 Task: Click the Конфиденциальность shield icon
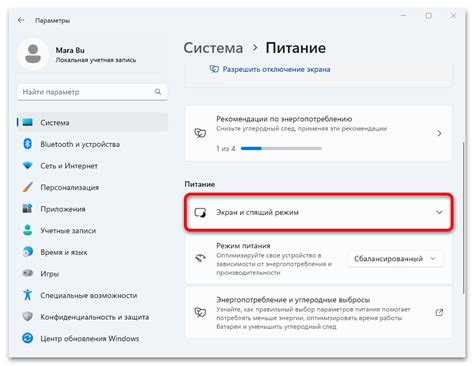(28, 317)
